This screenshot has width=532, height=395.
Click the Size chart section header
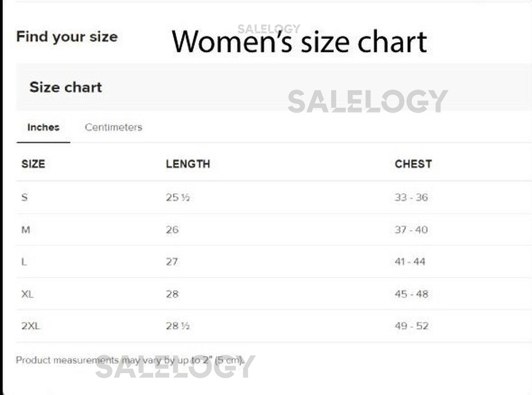point(66,87)
